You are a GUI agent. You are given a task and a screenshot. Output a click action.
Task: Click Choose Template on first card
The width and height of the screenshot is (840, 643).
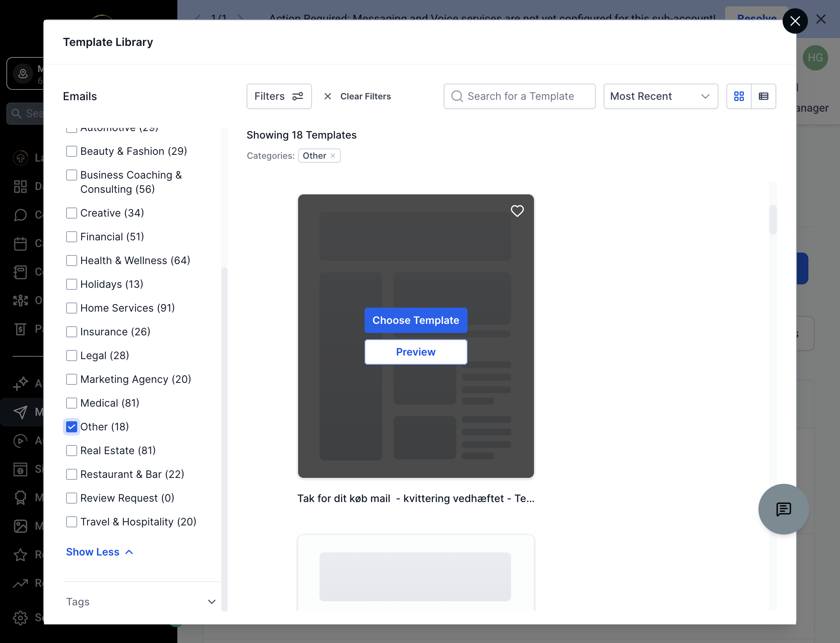tap(416, 320)
